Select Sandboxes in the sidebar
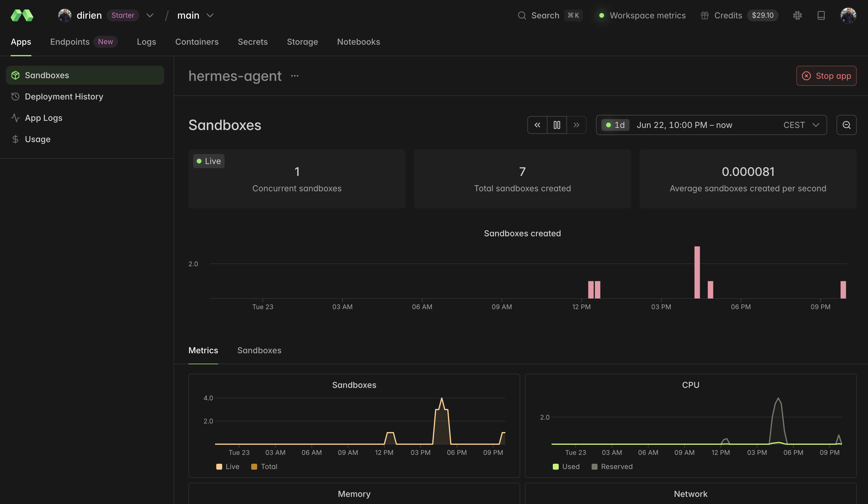 (x=85, y=75)
